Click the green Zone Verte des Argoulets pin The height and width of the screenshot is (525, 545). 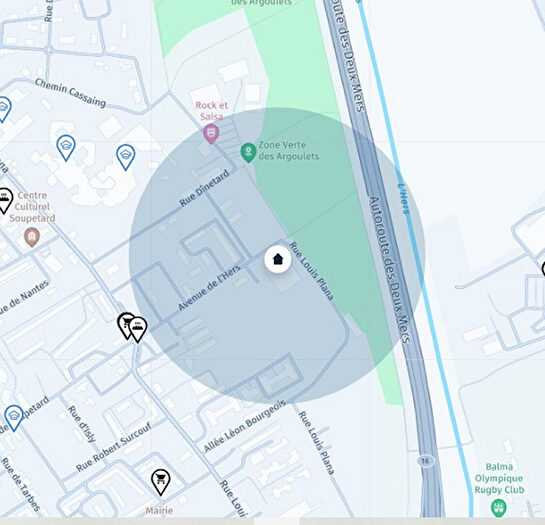pos(248,152)
